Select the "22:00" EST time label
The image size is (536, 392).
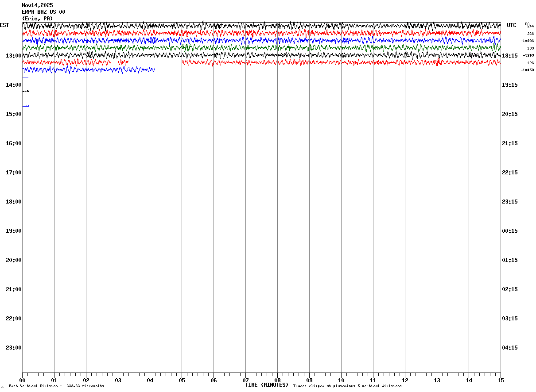coord(13,319)
